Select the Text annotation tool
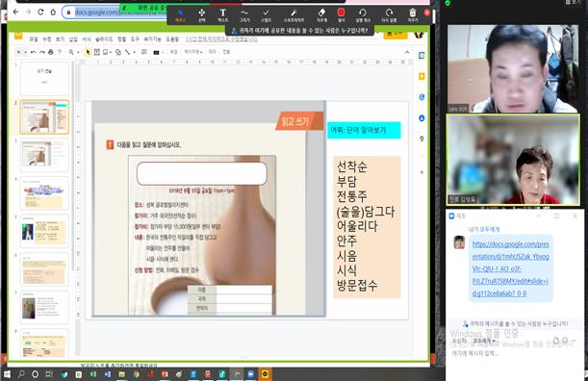This screenshot has width=588, height=381. coord(222,15)
